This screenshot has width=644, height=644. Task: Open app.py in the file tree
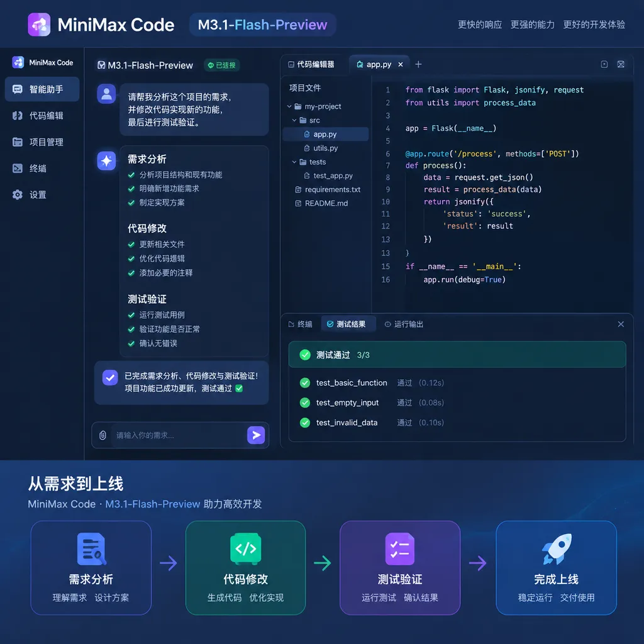(x=325, y=135)
